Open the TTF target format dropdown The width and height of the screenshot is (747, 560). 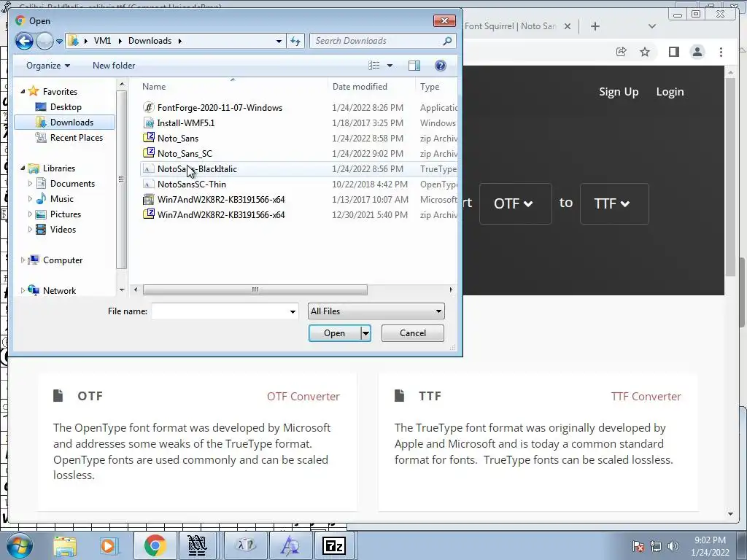[614, 204]
